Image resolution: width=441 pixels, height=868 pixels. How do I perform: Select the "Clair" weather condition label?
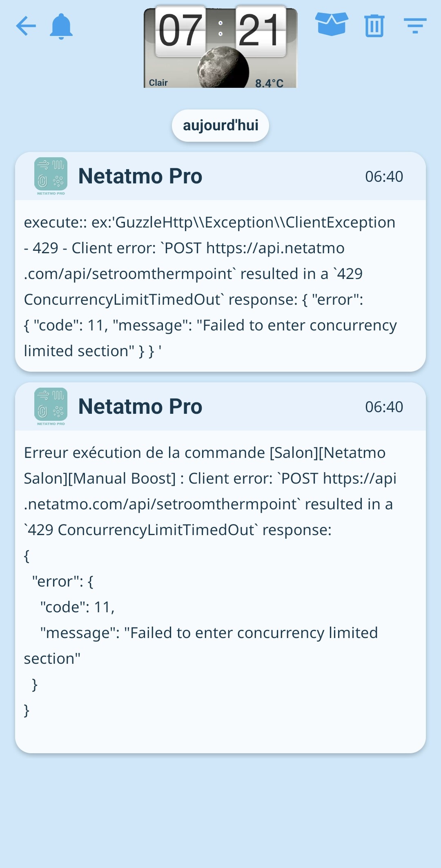point(158,83)
